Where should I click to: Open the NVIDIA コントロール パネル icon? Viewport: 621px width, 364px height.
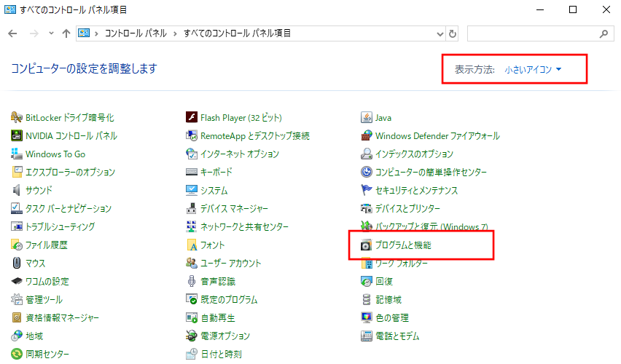click(16, 135)
